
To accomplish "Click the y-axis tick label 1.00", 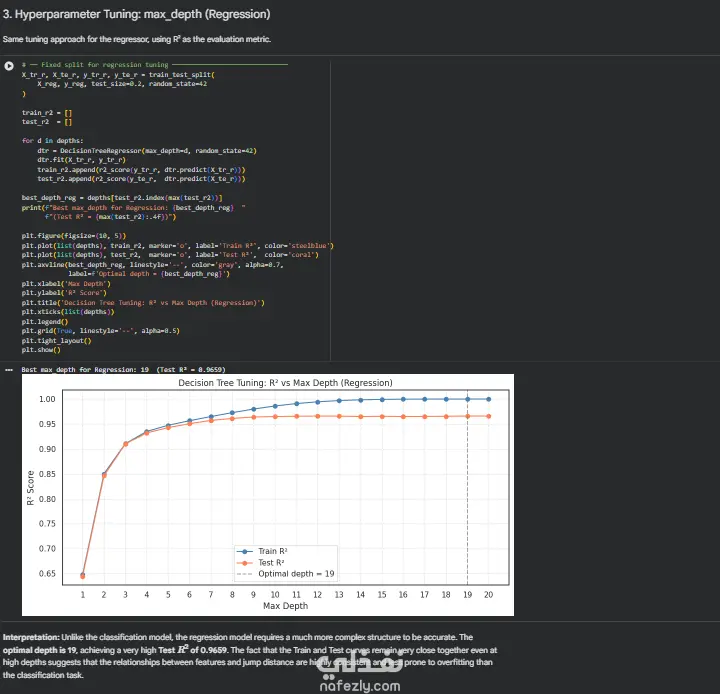I will tap(47, 399).
